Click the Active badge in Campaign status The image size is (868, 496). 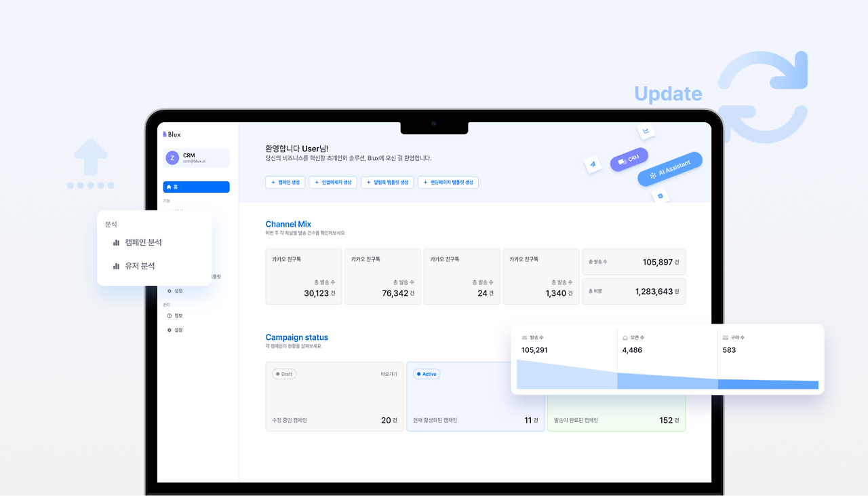pos(427,374)
